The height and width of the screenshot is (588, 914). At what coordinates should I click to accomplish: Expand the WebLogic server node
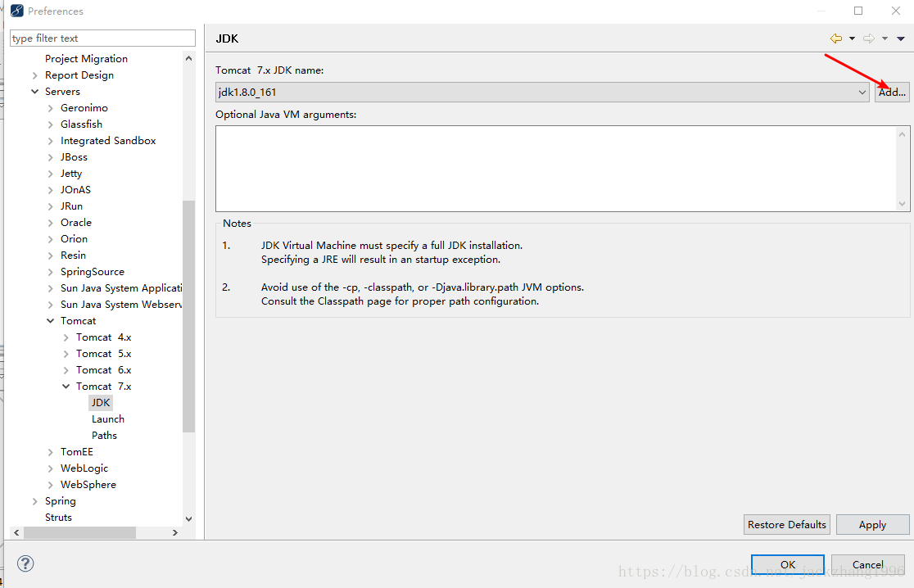coord(50,468)
